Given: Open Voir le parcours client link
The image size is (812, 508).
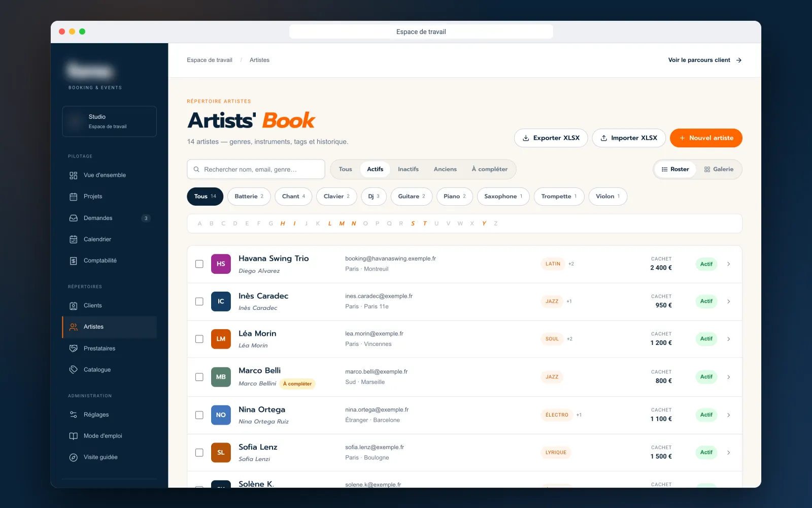Looking at the screenshot, I should [x=704, y=60].
